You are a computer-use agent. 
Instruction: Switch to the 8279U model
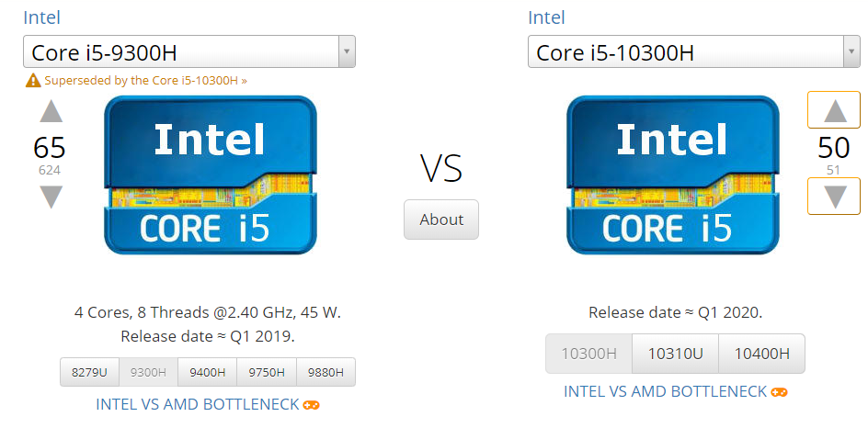(x=89, y=372)
